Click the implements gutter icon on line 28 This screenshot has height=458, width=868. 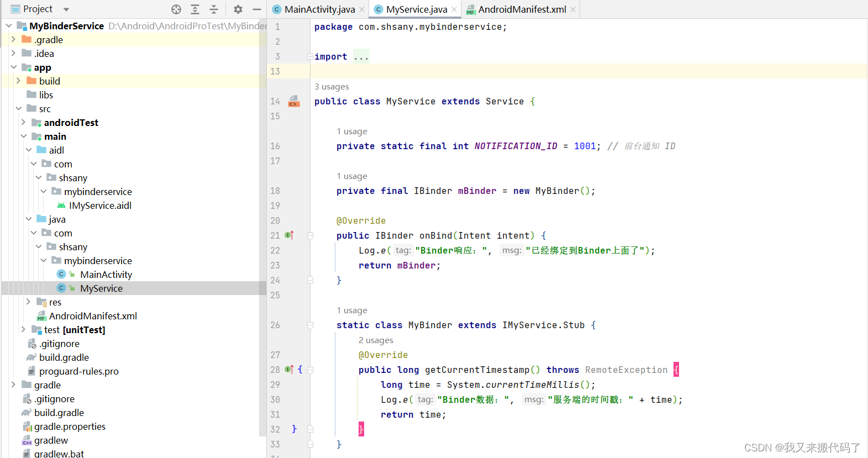pyautogui.click(x=289, y=370)
